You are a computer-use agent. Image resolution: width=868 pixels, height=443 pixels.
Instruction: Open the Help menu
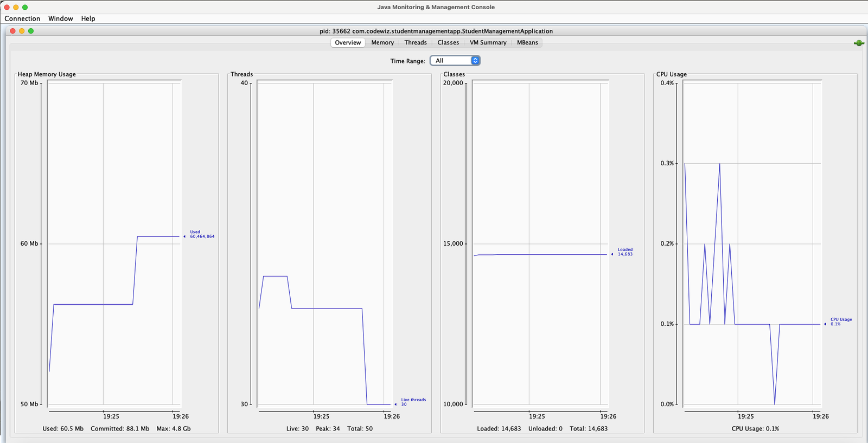point(88,18)
